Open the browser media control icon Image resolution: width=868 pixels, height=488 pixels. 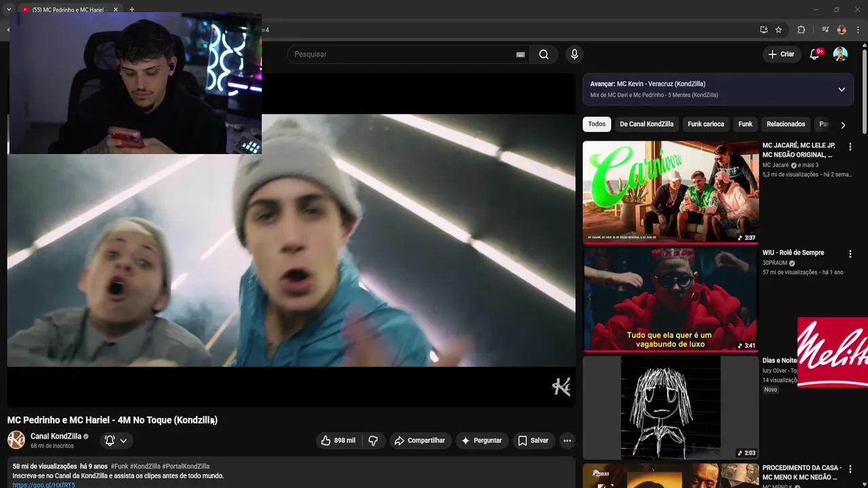825,30
